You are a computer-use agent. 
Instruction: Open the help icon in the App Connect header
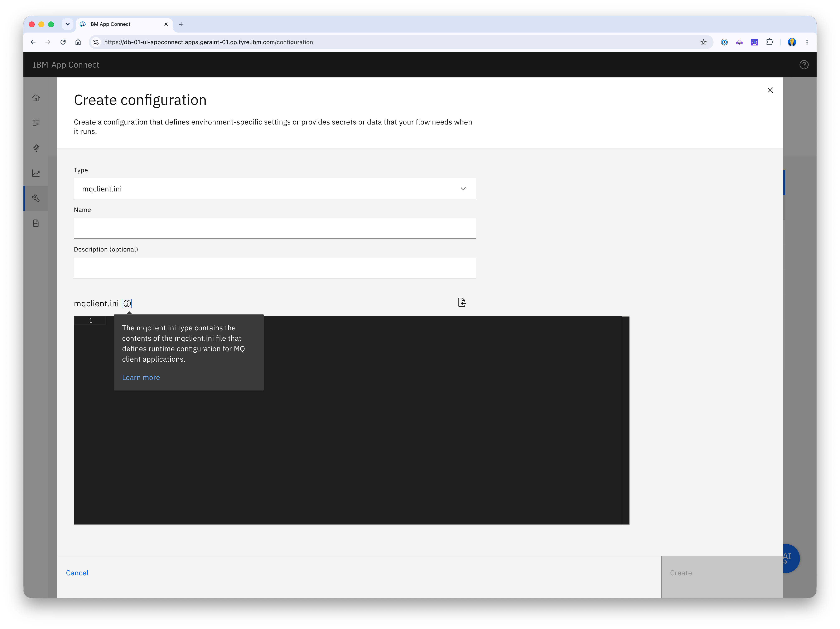(803, 65)
